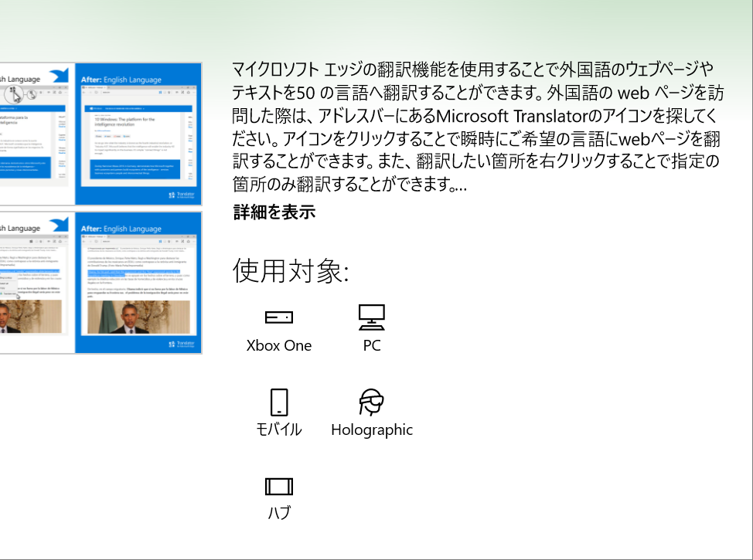Select the PC label text
Viewport: 753px width, 560px height.
[372, 345]
